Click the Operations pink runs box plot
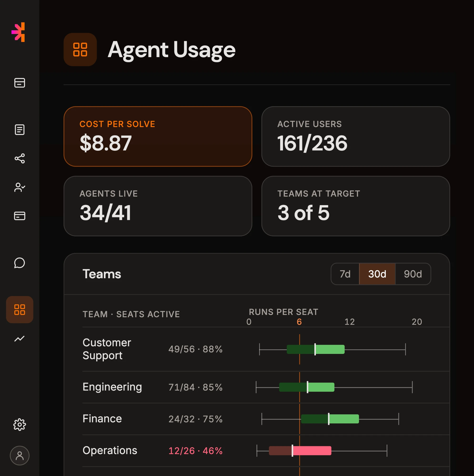 click(322, 451)
